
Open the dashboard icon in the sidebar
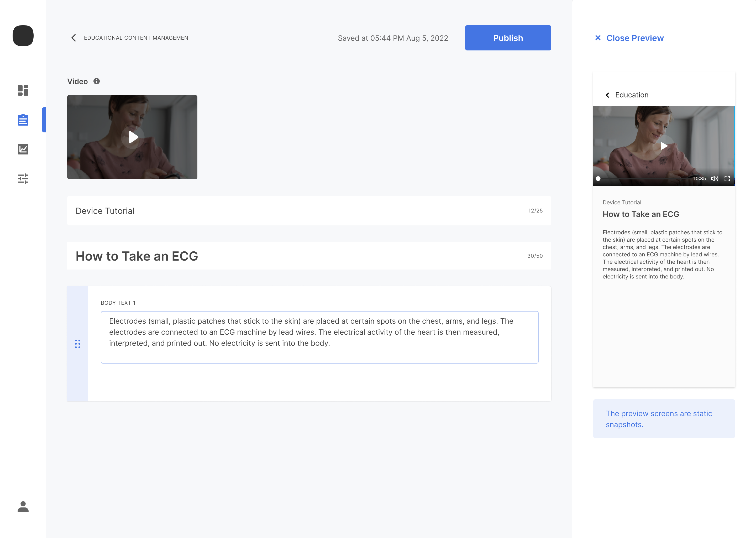[x=23, y=90]
